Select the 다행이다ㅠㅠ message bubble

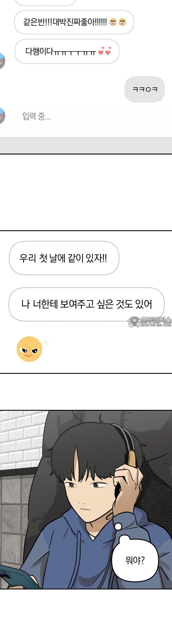click(x=67, y=51)
